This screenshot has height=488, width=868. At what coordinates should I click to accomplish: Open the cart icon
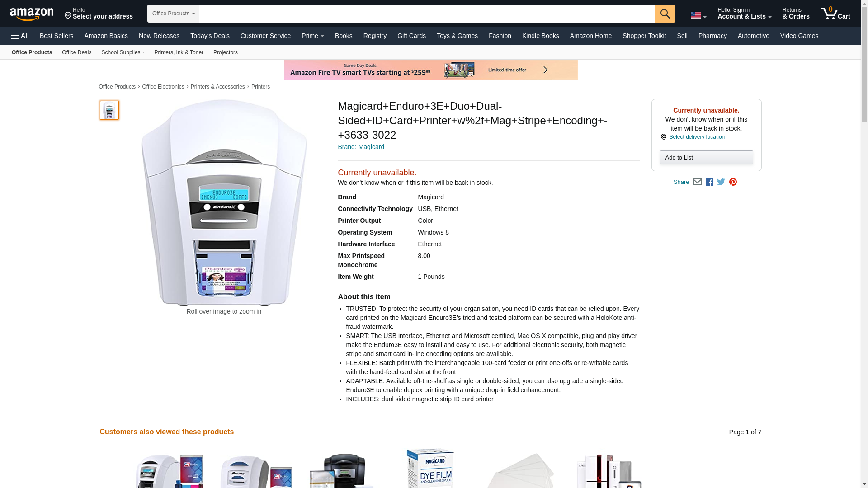click(835, 14)
